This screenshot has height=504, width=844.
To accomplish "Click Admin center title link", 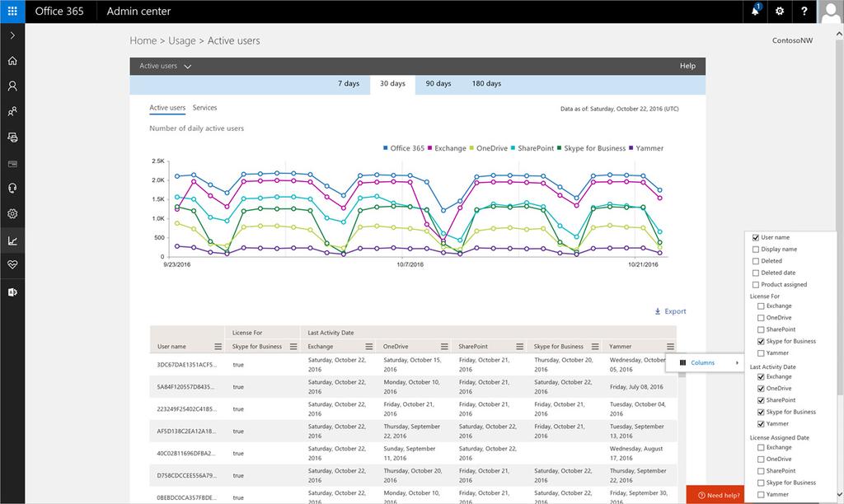I will 138,12.
